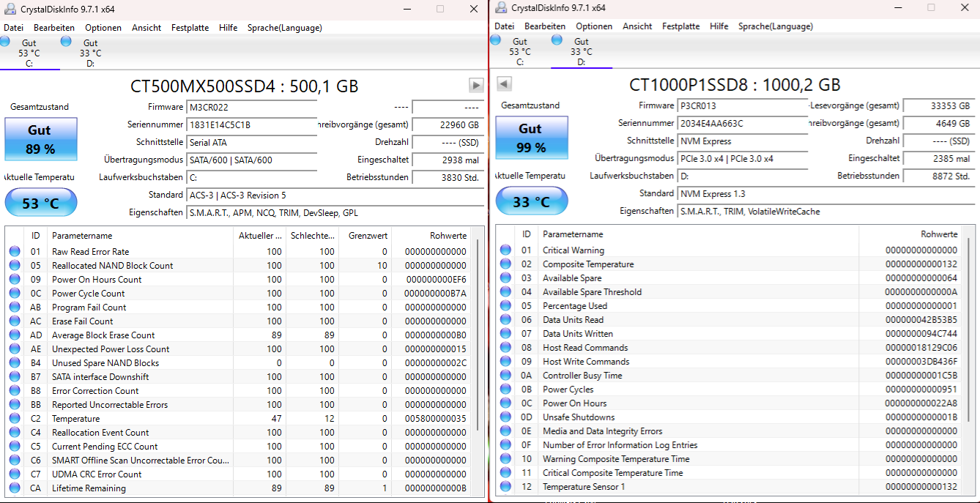The height and width of the screenshot is (503, 980).
Task: Click status orb beside Composite Temperature
Action: coord(505,264)
